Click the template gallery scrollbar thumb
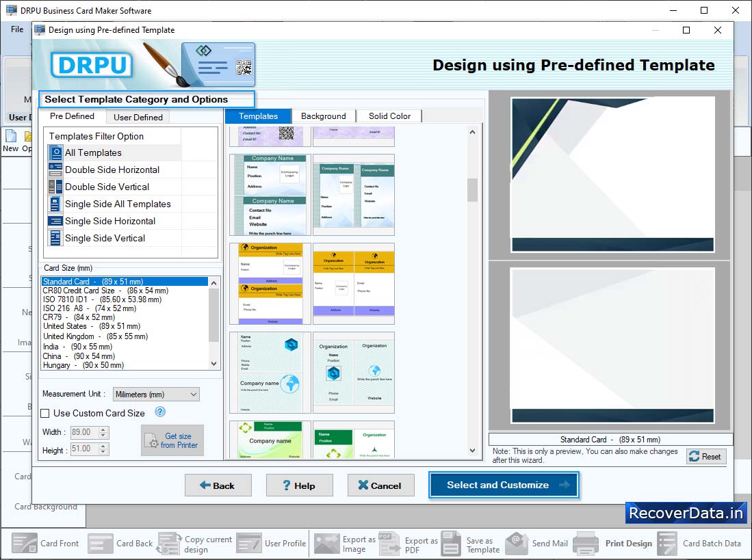752x560 pixels. pyautogui.click(x=472, y=189)
